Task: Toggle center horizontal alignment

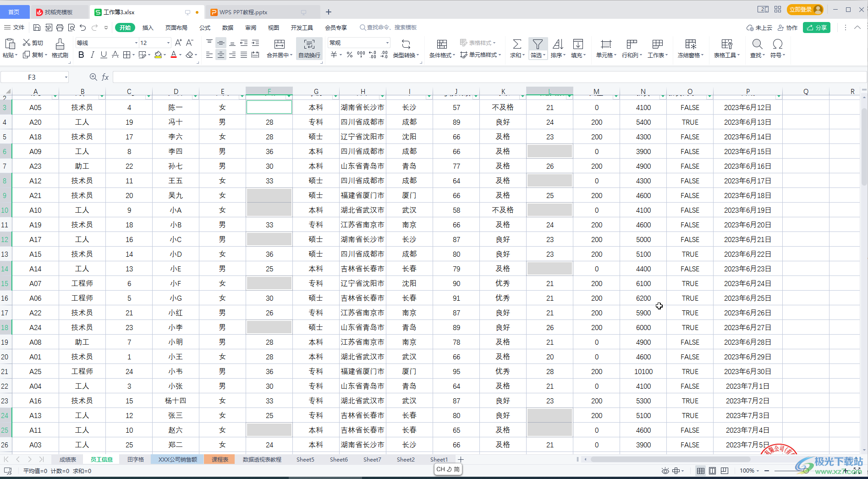Action: 221,55
